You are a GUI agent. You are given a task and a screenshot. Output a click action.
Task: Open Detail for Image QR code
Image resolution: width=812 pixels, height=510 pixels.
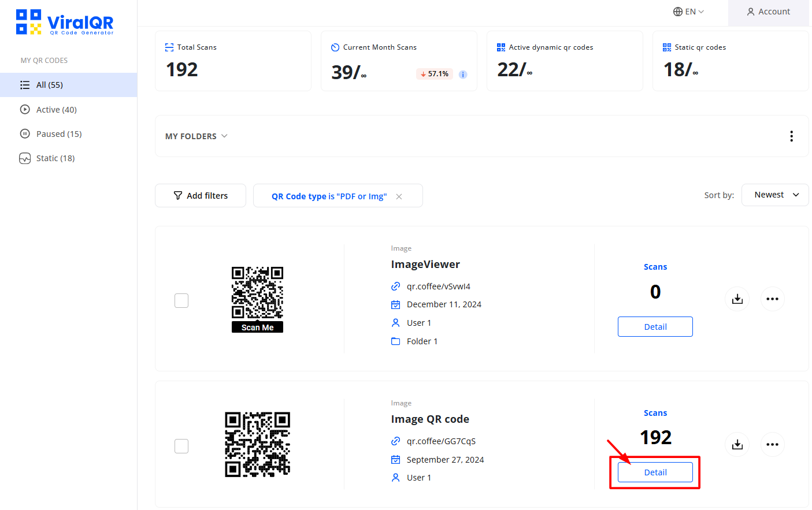coord(655,472)
